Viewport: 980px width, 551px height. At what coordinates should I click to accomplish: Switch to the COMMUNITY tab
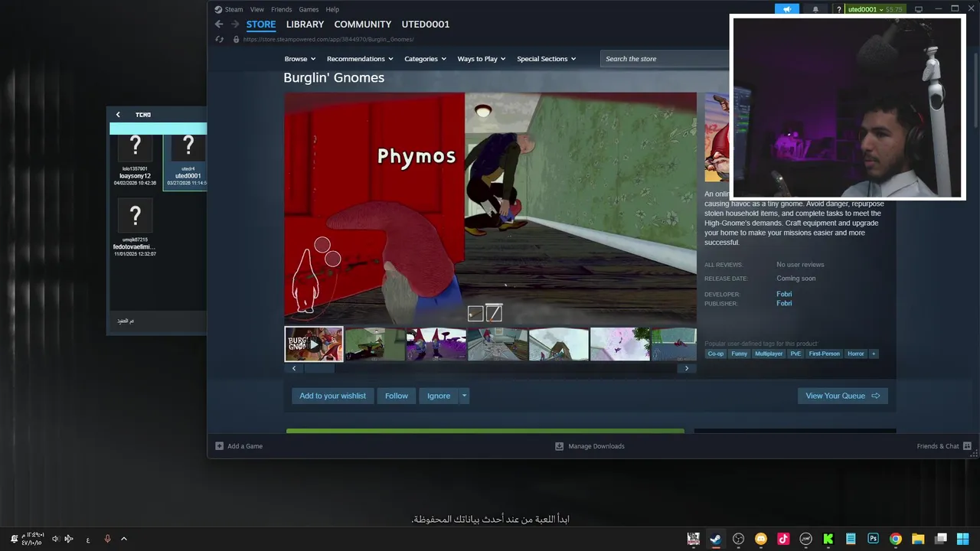click(x=362, y=24)
